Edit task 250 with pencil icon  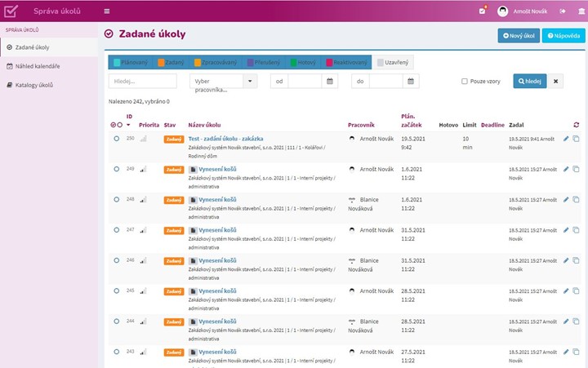coord(566,139)
